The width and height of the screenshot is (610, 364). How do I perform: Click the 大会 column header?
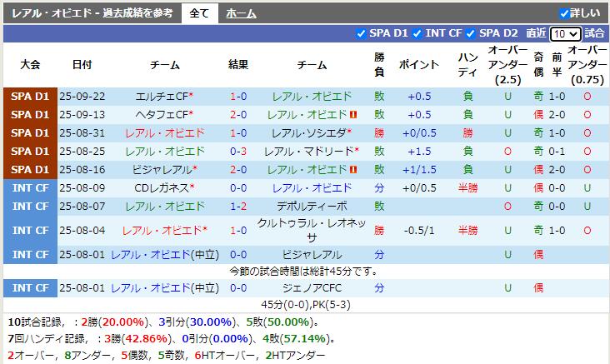point(30,65)
